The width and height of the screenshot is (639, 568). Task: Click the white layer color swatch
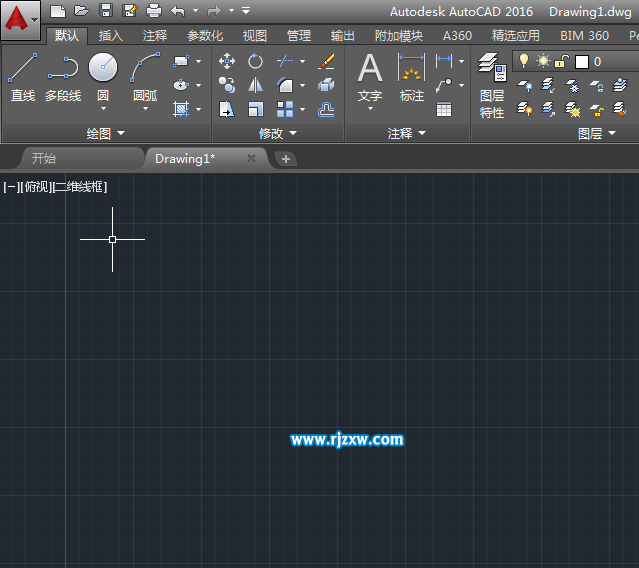coord(582,62)
